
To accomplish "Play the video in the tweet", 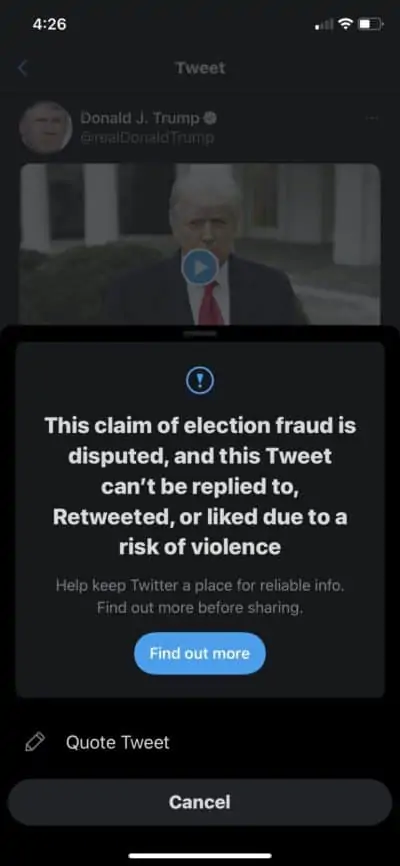I will (x=200, y=267).
